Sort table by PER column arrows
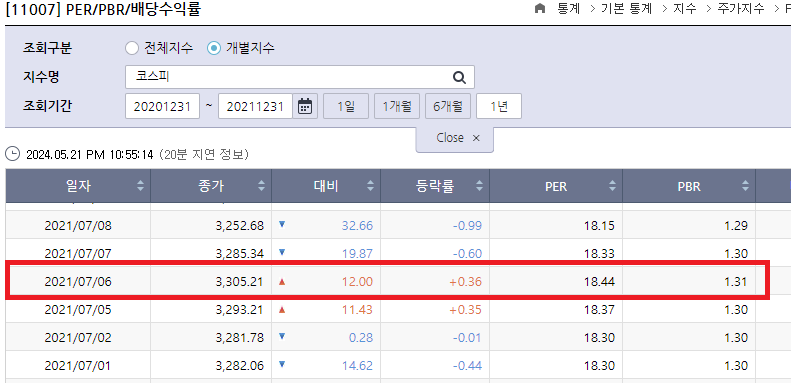The height and width of the screenshot is (383, 791). pyautogui.click(x=612, y=186)
